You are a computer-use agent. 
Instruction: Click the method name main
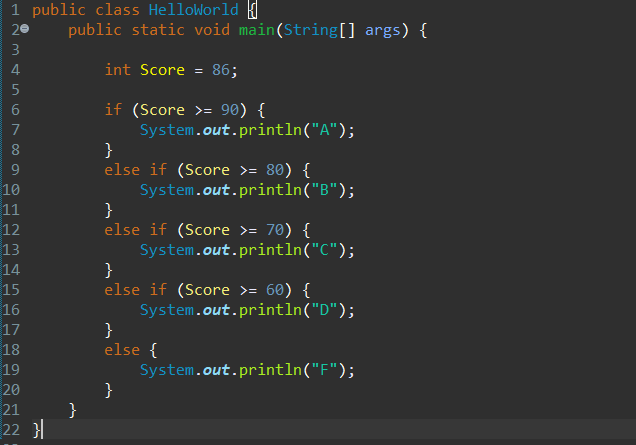tap(257, 30)
